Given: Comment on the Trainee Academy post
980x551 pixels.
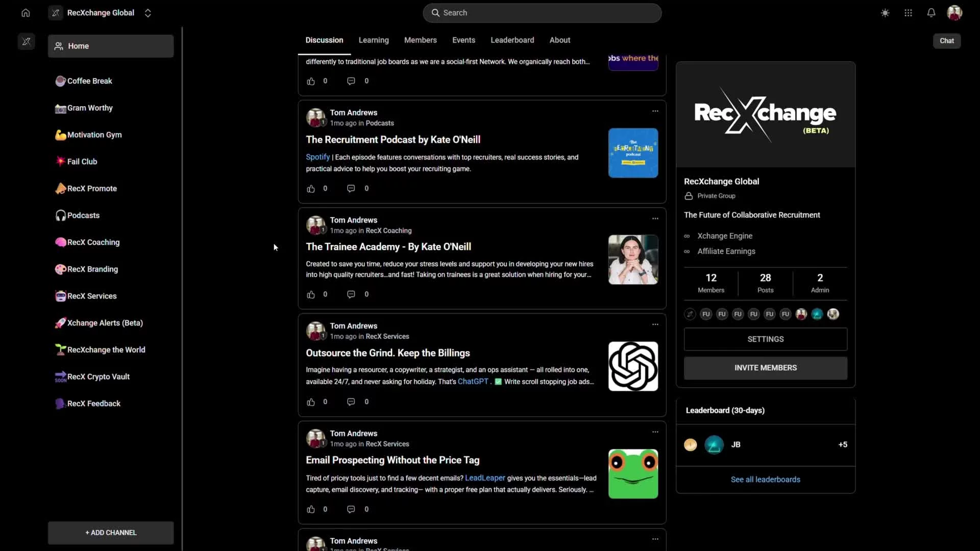Looking at the screenshot, I should click(x=351, y=294).
